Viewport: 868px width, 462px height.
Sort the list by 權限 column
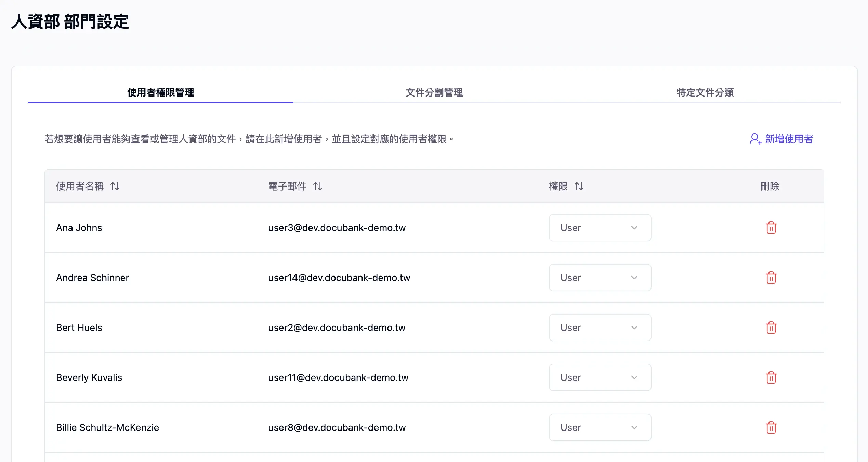[x=579, y=186]
